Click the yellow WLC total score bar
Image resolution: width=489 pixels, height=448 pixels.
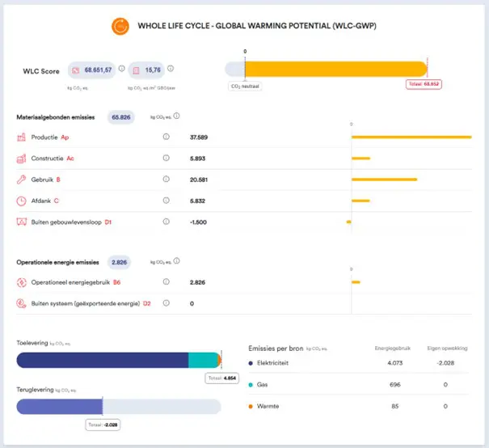pos(335,70)
